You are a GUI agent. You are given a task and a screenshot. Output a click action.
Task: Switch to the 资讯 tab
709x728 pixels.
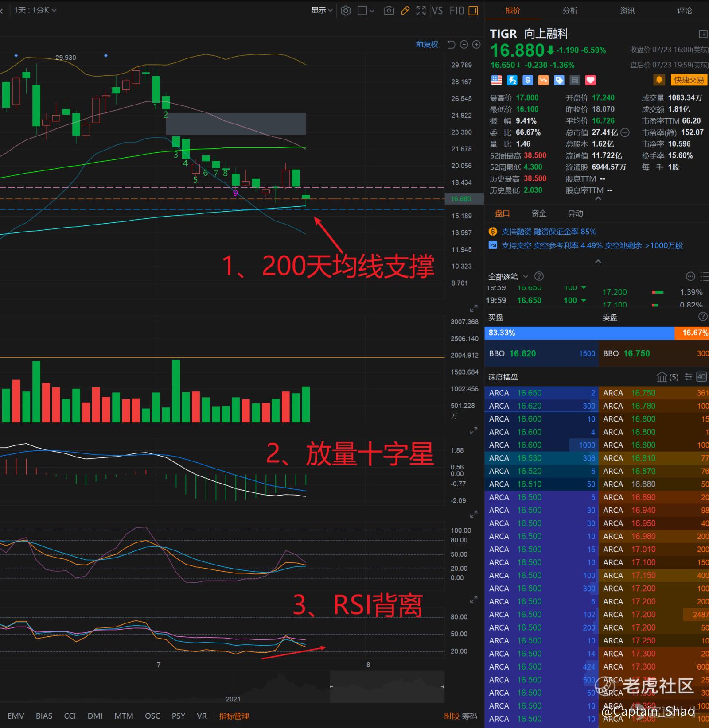coord(627,11)
